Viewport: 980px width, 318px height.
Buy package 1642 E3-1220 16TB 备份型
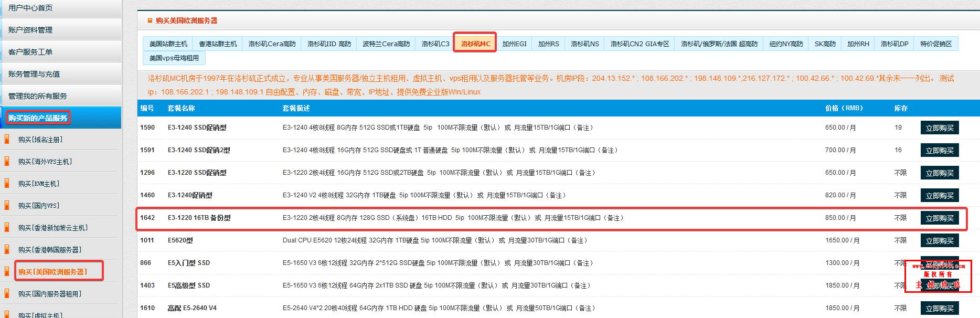tap(940, 218)
